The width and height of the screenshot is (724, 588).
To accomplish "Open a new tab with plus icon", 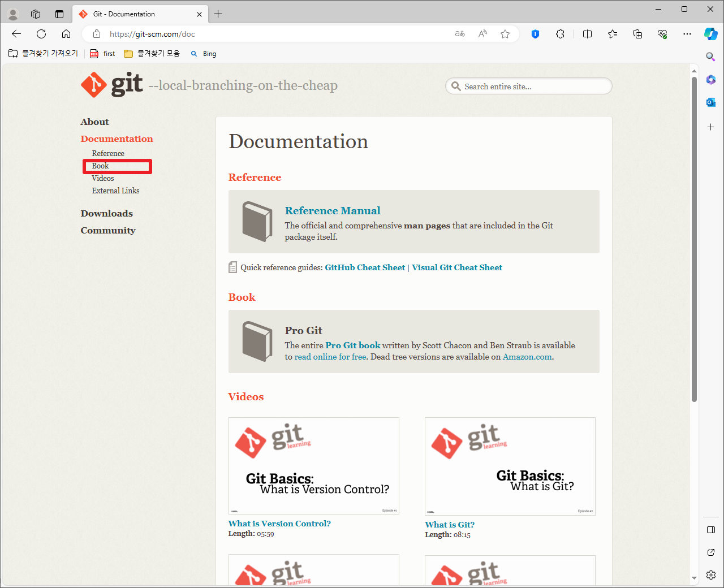I will pos(218,14).
